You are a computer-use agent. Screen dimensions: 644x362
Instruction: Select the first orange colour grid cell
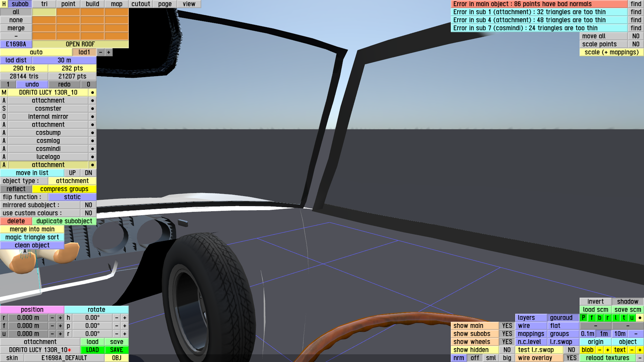pyautogui.click(x=68, y=12)
